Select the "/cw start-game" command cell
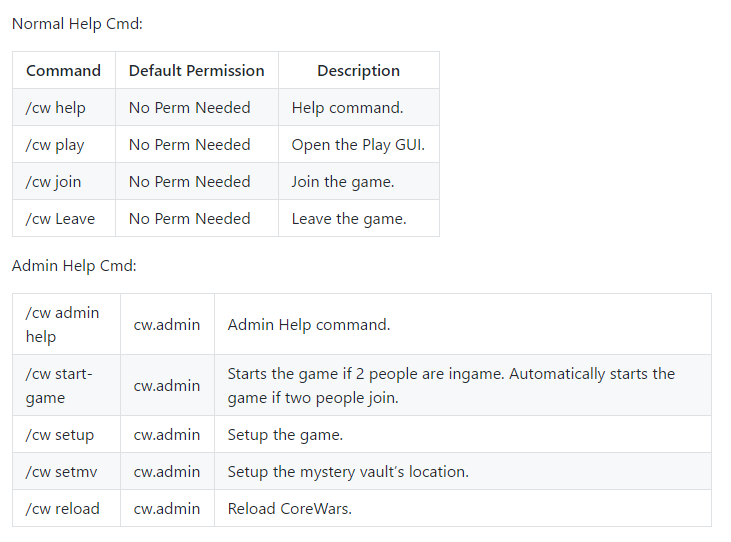 pos(59,386)
